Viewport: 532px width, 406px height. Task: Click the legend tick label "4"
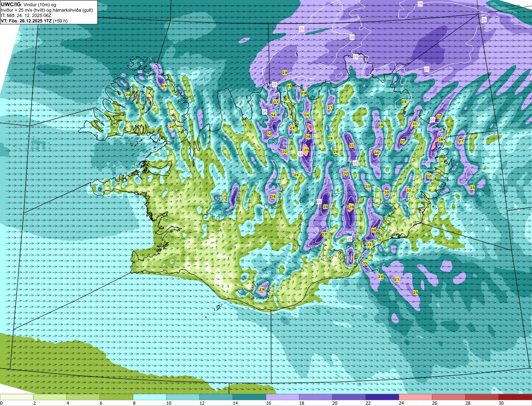tap(68, 403)
